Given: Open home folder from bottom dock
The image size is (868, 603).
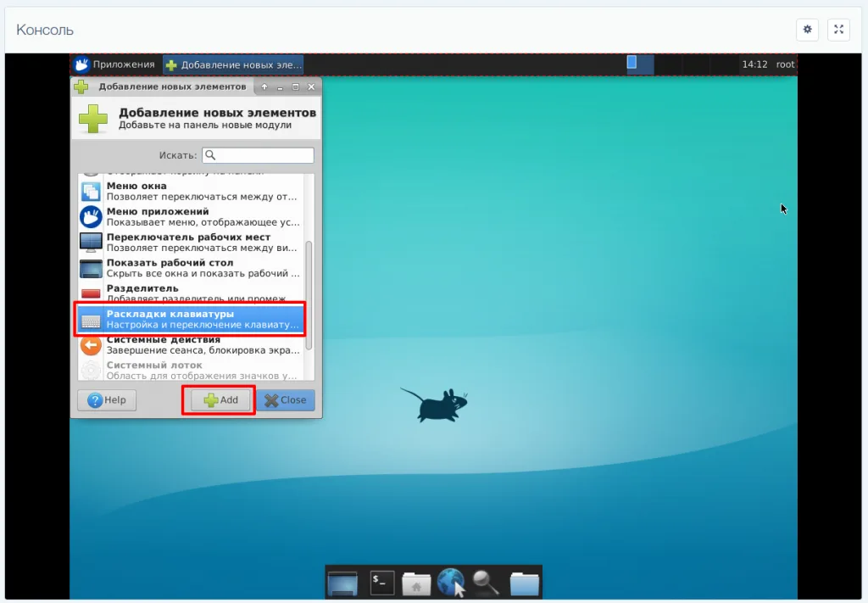Looking at the screenshot, I should click(x=416, y=583).
